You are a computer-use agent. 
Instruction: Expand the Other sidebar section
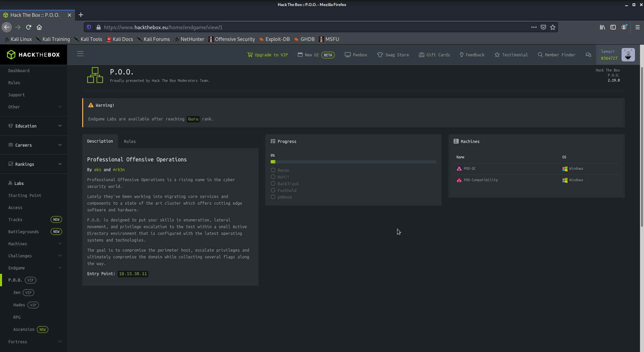tap(34, 107)
